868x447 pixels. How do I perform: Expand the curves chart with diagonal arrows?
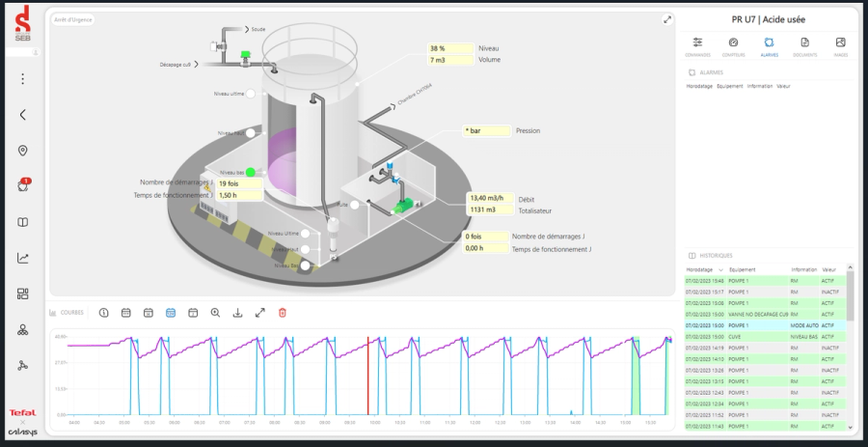260,313
